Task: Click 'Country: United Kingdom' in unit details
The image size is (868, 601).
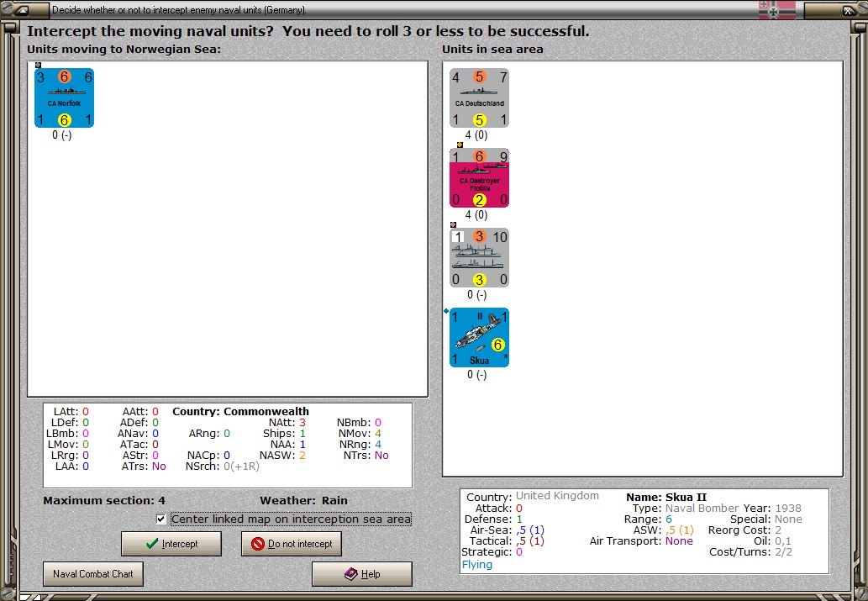Action: 533,496
